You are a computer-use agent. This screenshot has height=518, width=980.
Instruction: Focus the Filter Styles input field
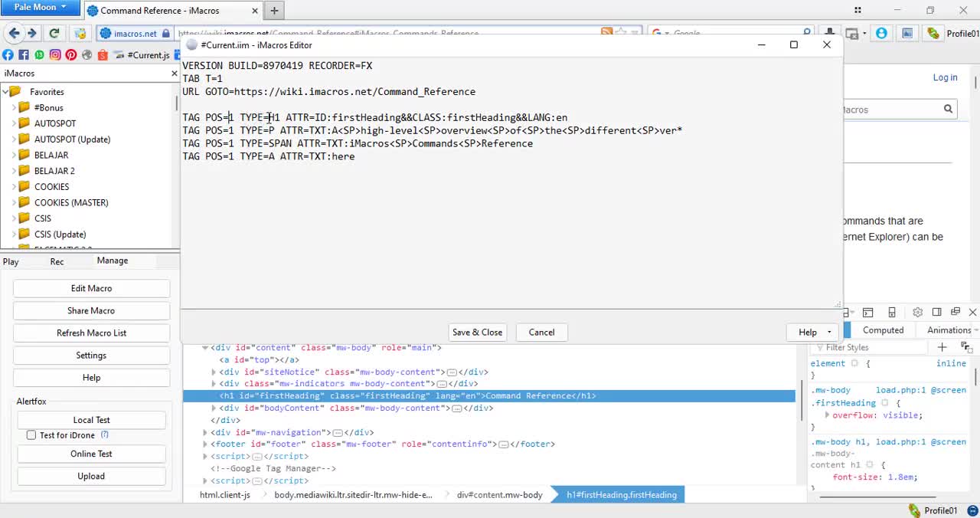click(x=871, y=347)
